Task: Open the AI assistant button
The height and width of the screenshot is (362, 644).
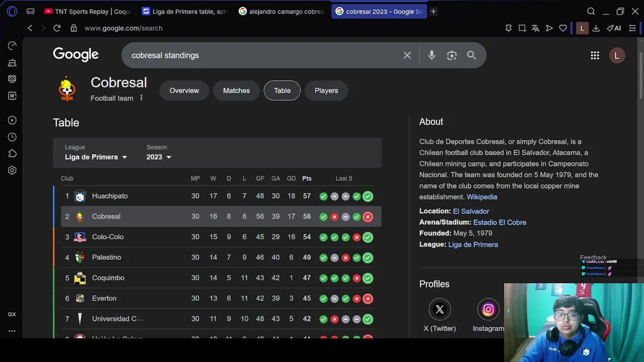Action: (x=614, y=28)
